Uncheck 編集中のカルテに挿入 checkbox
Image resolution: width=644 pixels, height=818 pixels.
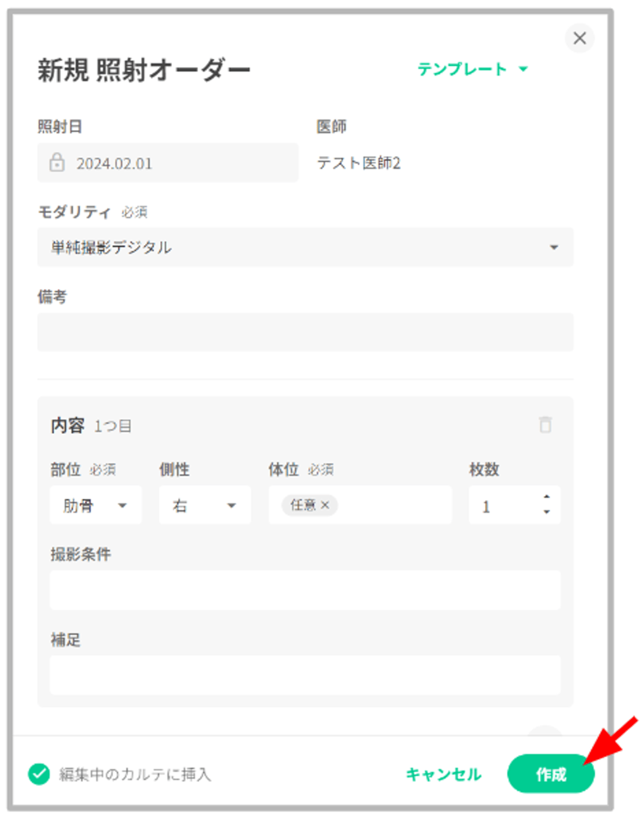tap(39, 774)
